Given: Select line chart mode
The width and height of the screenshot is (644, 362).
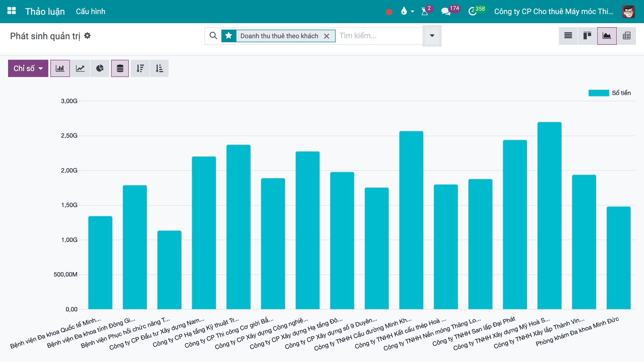Looking at the screenshot, I should pyautogui.click(x=80, y=68).
